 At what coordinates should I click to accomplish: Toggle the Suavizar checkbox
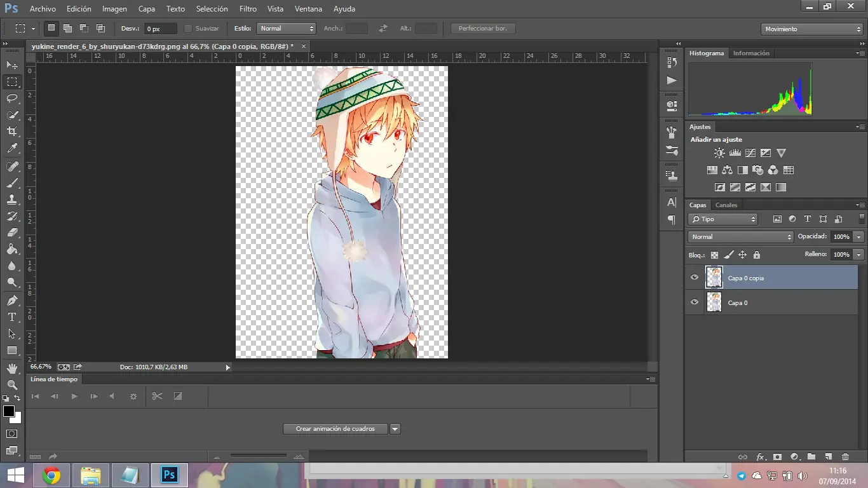coord(188,29)
